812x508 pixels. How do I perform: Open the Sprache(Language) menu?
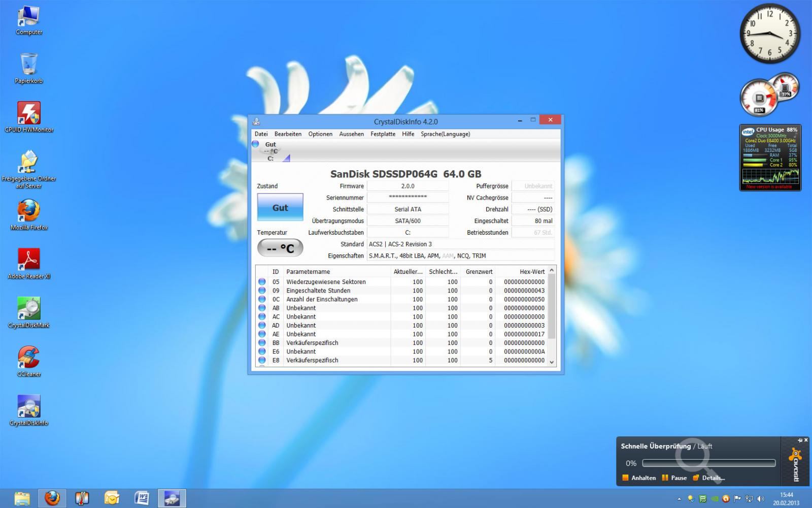pyautogui.click(x=446, y=134)
